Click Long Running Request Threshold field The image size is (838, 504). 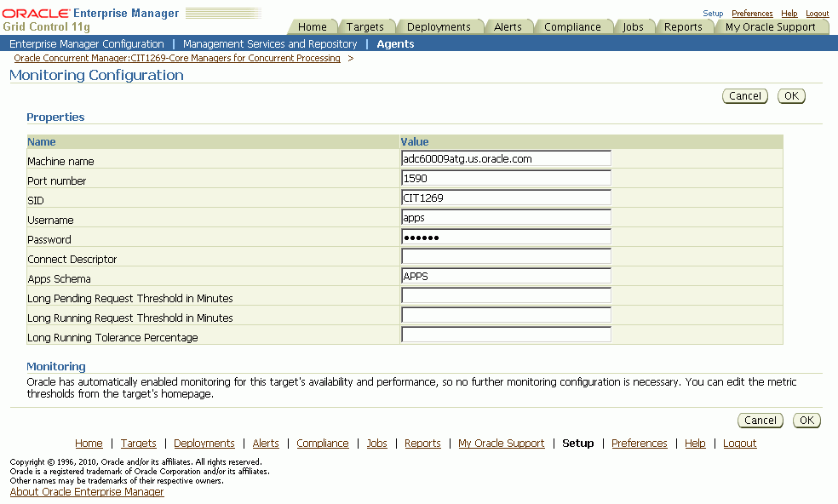506,315
